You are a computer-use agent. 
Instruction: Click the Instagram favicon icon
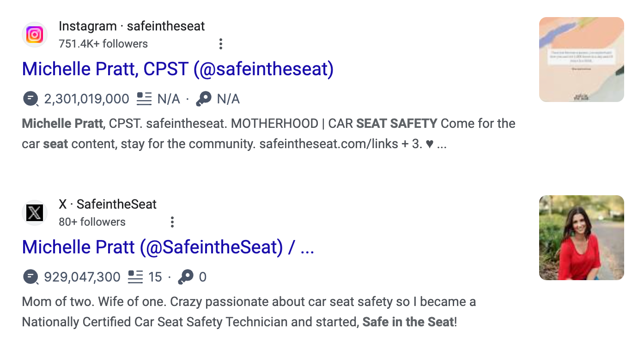point(35,35)
